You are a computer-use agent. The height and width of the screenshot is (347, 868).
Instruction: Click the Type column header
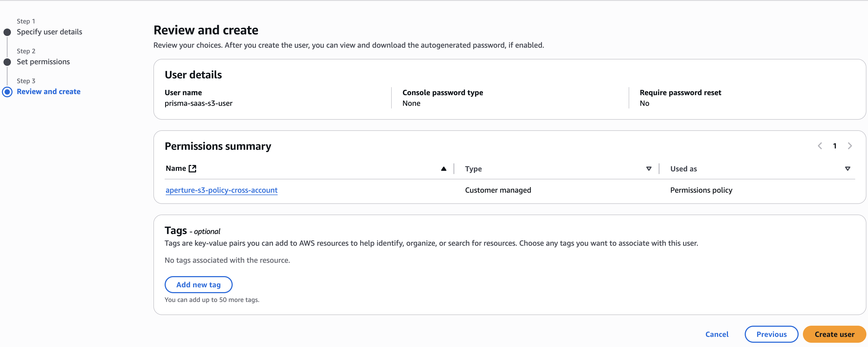coord(473,169)
